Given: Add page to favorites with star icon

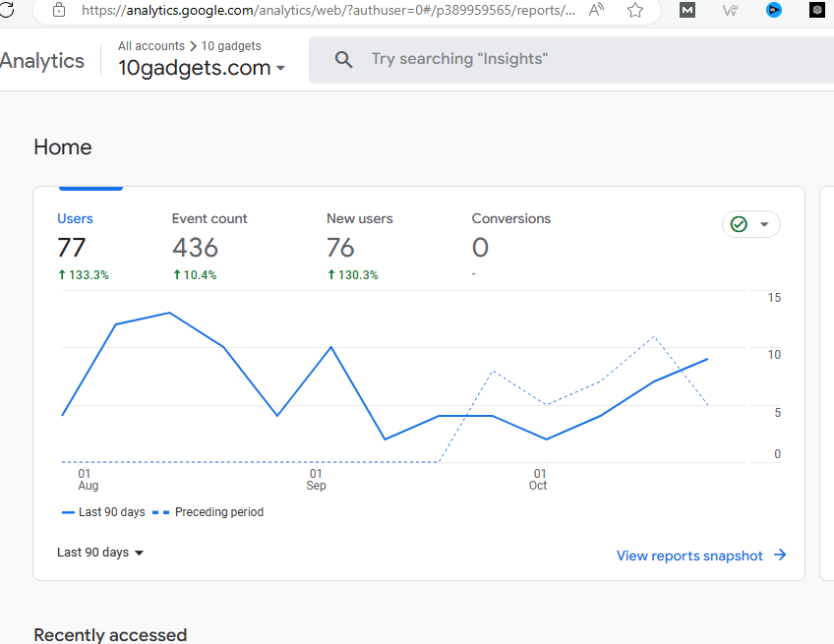Looking at the screenshot, I should (x=635, y=10).
